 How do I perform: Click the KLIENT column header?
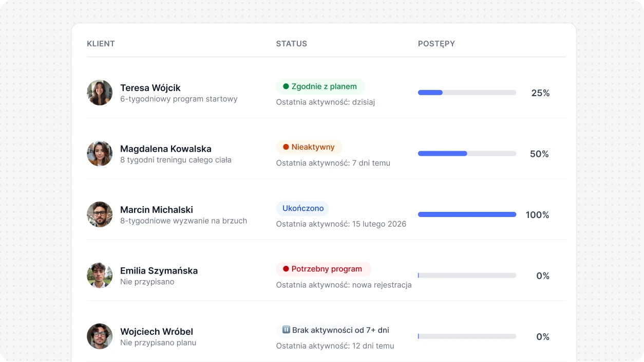[x=101, y=44]
